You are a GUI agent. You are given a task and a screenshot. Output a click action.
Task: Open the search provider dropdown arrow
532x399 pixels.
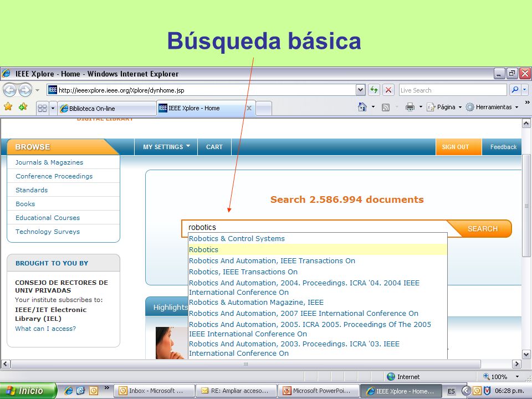(525, 90)
